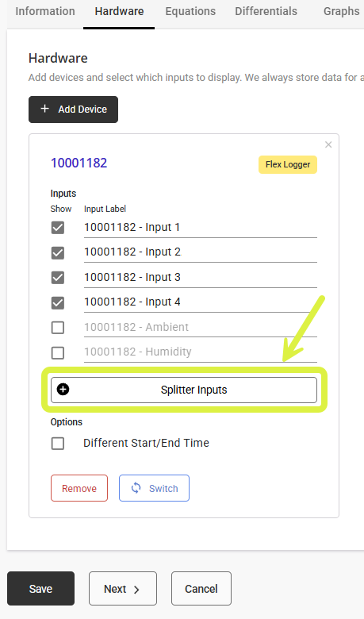Uncheck the Show box for Input 1
The image size is (364, 619).
click(x=58, y=228)
